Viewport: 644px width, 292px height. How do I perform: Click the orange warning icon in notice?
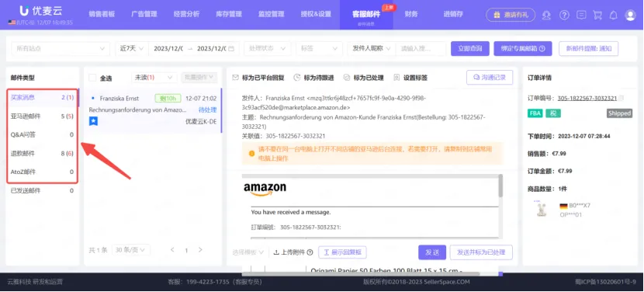251,154
